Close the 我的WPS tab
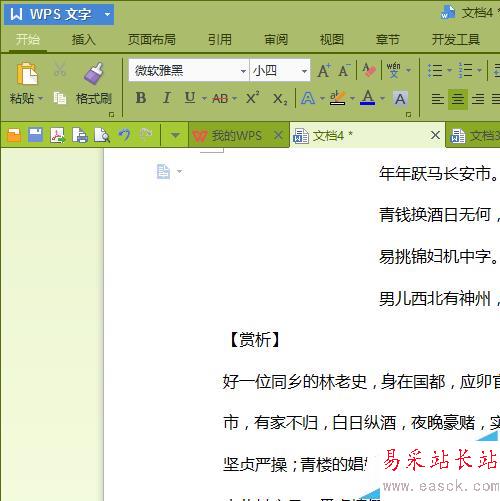The height and width of the screenshot is (501, 500). (278, 135)
